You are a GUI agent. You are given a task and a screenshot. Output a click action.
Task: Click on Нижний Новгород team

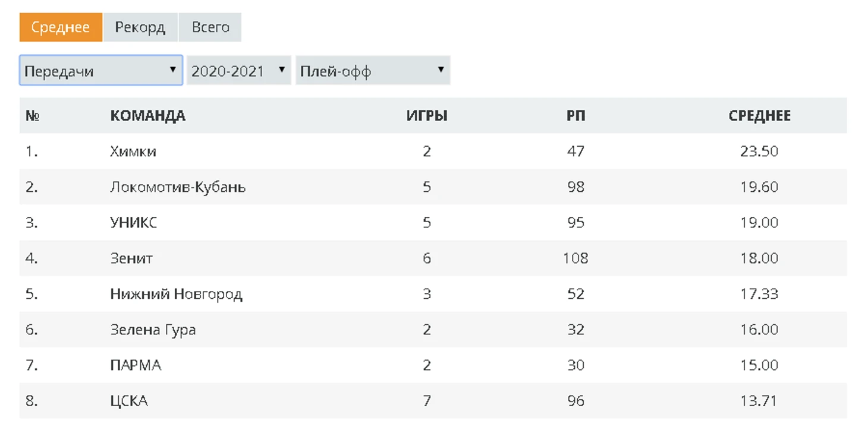coord(176,294)
